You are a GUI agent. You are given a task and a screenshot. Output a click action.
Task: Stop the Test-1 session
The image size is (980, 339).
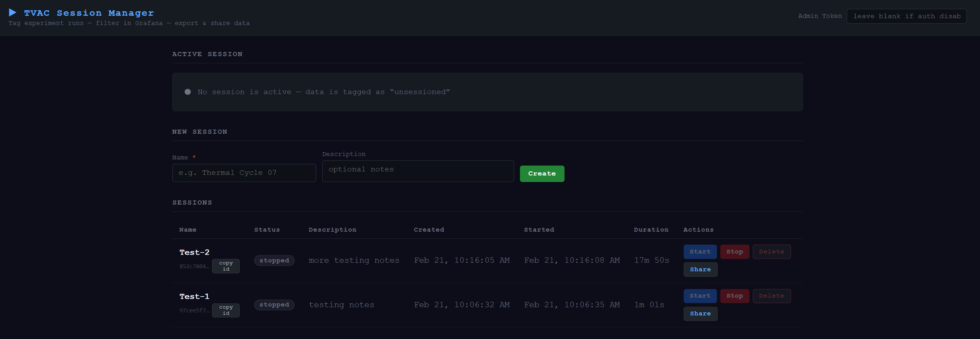click(734, 296)
